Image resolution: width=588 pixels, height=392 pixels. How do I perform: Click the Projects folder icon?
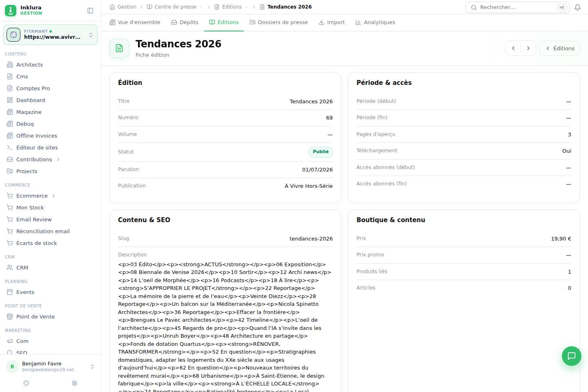10,171
